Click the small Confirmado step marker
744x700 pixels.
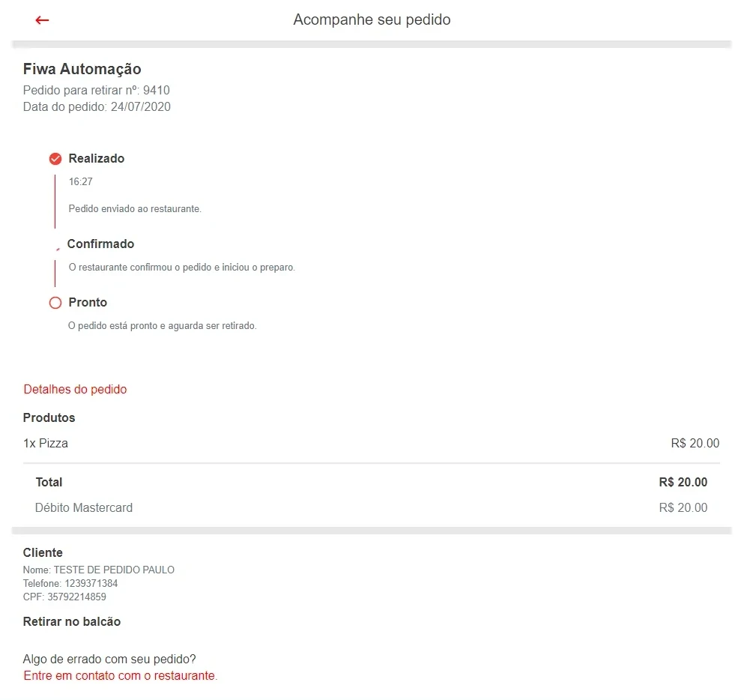[x=57, y=248]
